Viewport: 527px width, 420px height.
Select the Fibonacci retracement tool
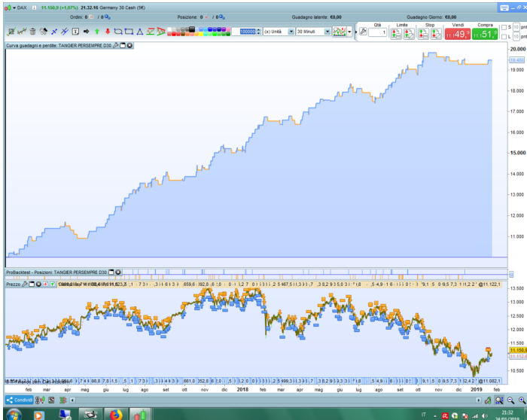pos(151,32)
